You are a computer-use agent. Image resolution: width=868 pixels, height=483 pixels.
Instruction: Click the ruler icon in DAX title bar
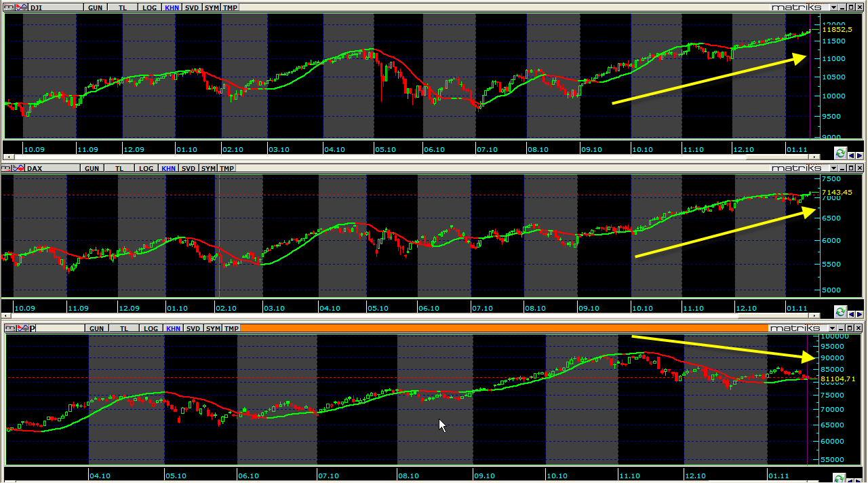pos(7,168)
